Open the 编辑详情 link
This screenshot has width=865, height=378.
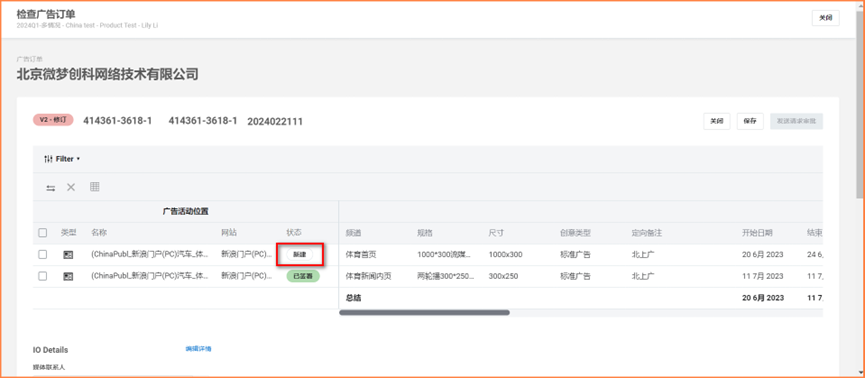pyautogui.click(x=198, y=349)
